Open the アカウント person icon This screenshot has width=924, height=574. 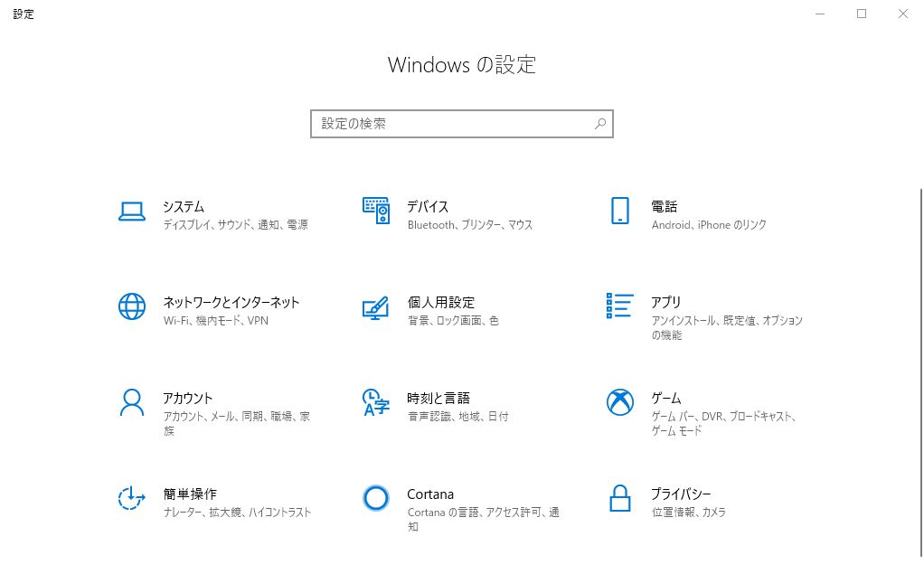pyautogui.click(x=131, y=402)
